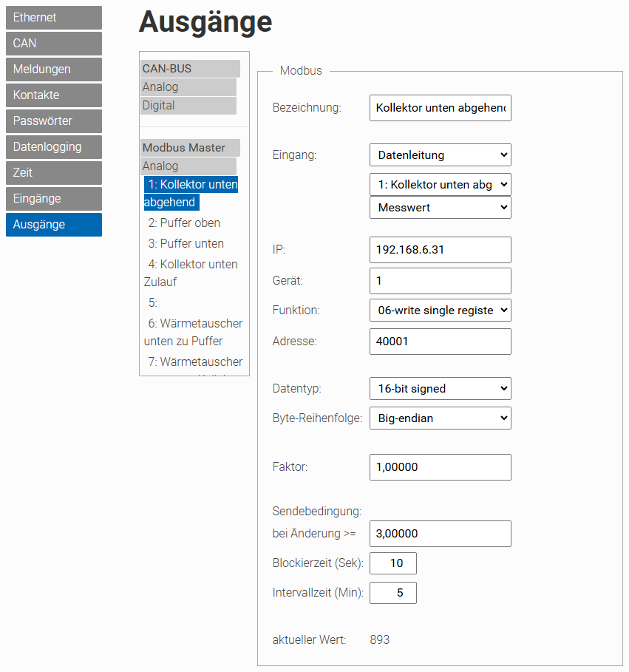Open the Ethernet settings page
This screenshot has width=629, height=672.
point(53,18)
